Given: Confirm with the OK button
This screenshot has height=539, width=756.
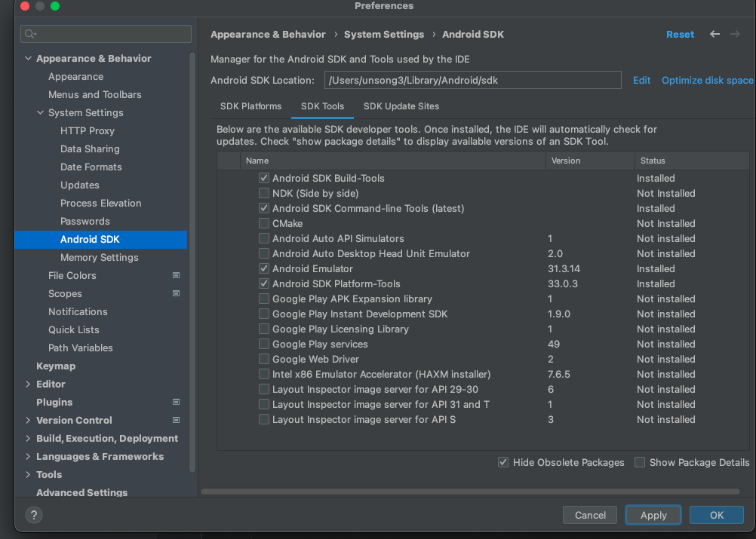Looking at the screenshot, I should [717, 515].
